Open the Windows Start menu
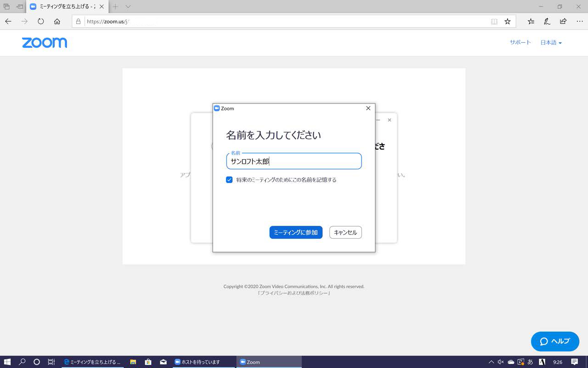The height and width of the screenshot is (368, 588). tap(7, 362)
